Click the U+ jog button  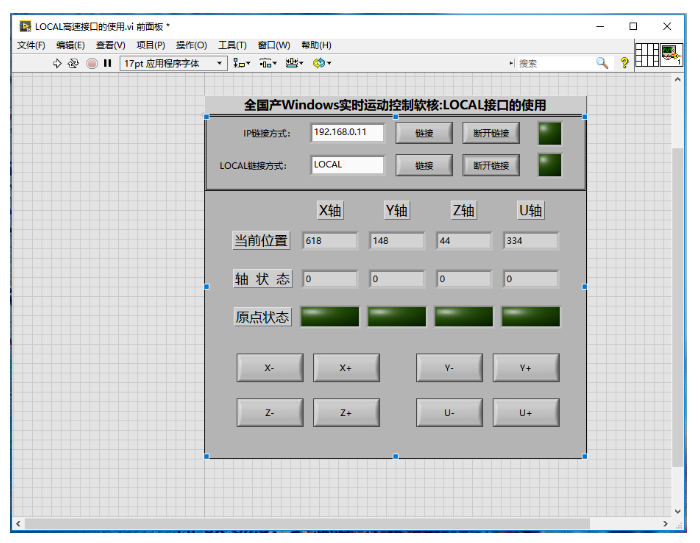click(x=526, y=413)
